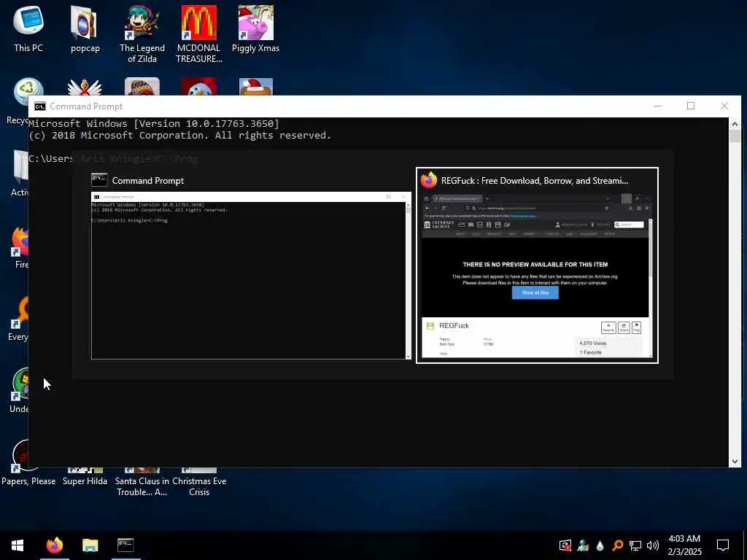The height and width of the screenshot is (560, 747).
Task: Switch to Firefox from the taskbar
Action: click(x=54, y=545)
